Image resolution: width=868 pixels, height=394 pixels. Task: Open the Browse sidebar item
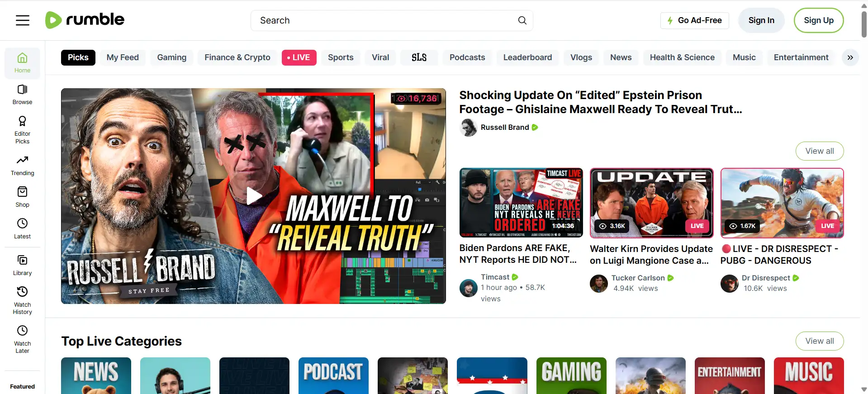pos(22,95)
